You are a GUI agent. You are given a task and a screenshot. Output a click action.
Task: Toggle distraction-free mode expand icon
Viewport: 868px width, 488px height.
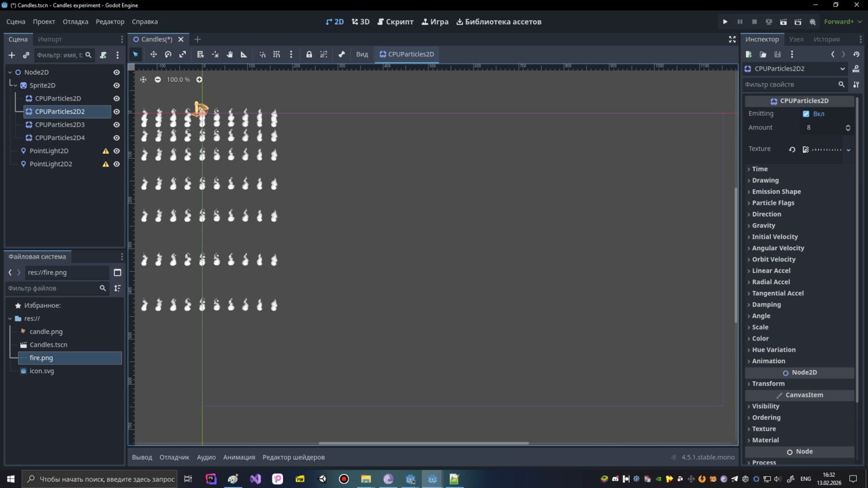[x=732, y=39]
